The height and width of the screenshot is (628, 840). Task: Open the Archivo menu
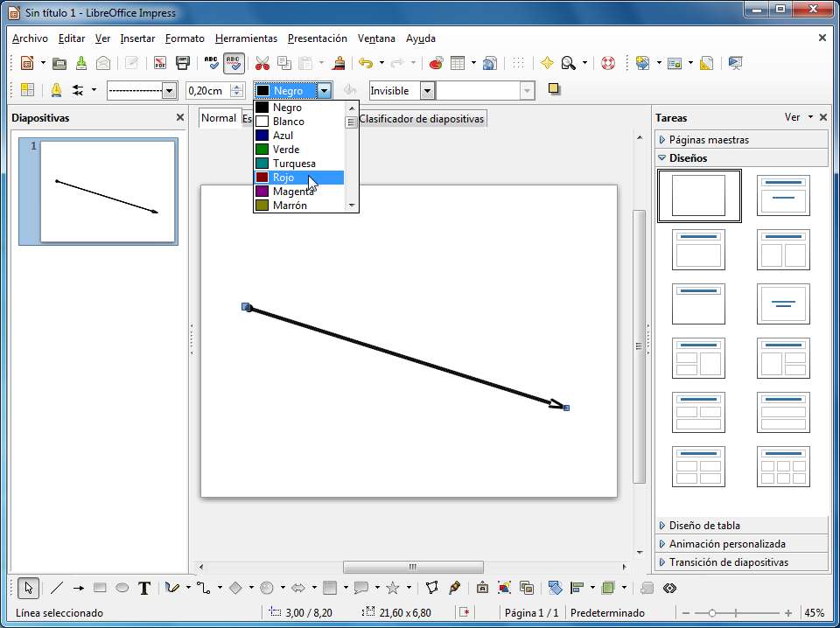coord(30,38)
